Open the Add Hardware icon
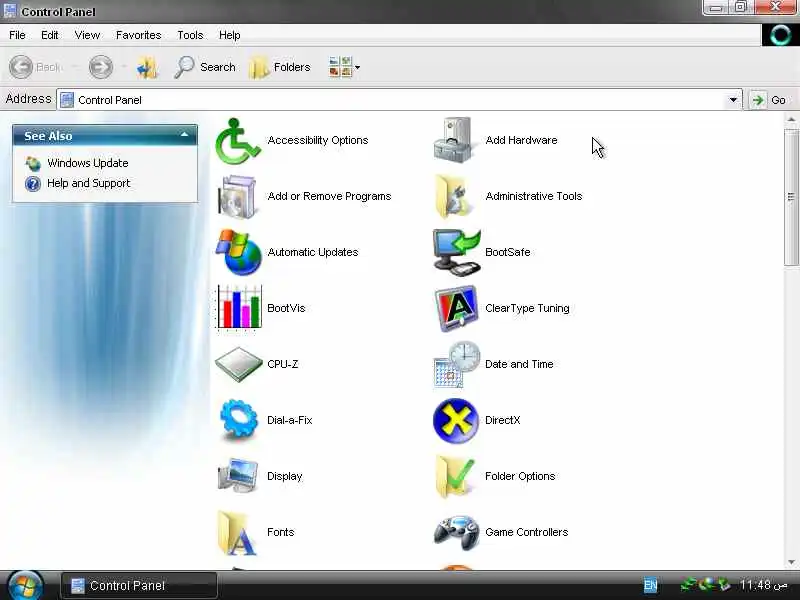The width and height of the screenshot is (800, 600). click(453, 140)
